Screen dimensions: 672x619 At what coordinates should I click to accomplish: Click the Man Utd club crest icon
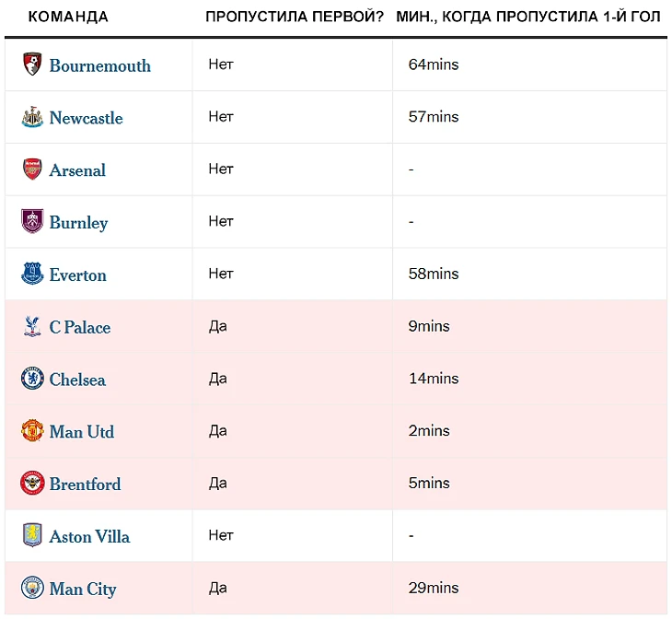click(x=32, y=431)
